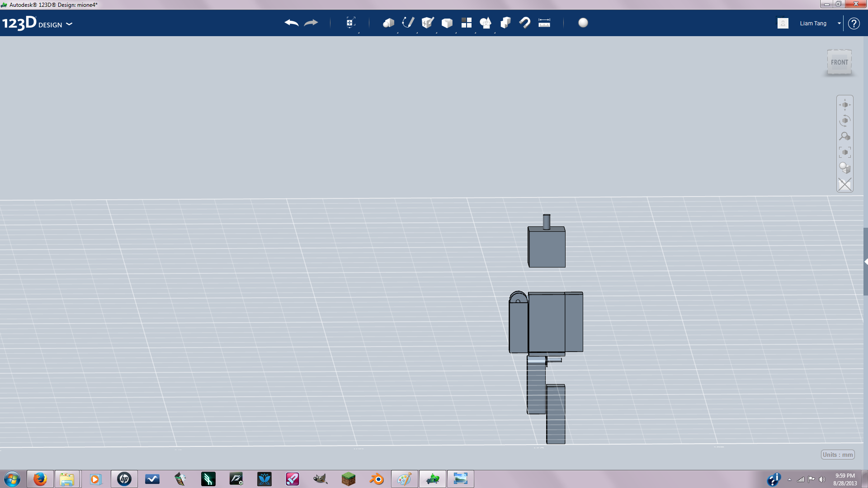Select the Zoom navigation tool
This screenshot has height=488, width=868.
(x=845, y=136)
